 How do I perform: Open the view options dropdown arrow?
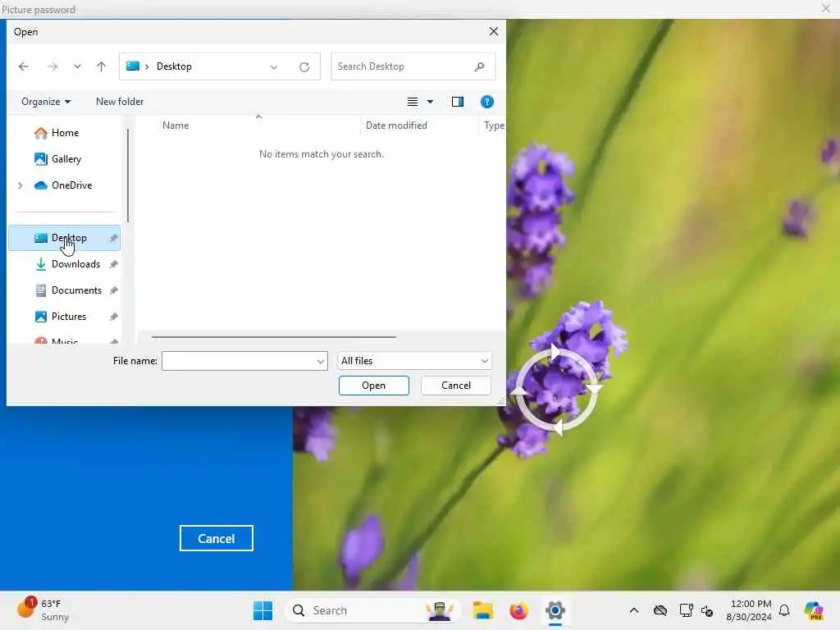(x=430, y=102)
